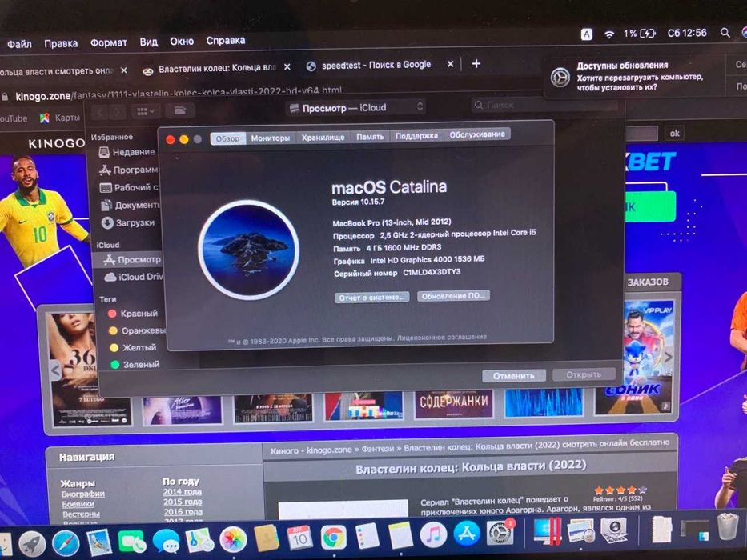Screen dimensions: 747x560
Task: Open the Вид menu
Action: pos(149,42)
